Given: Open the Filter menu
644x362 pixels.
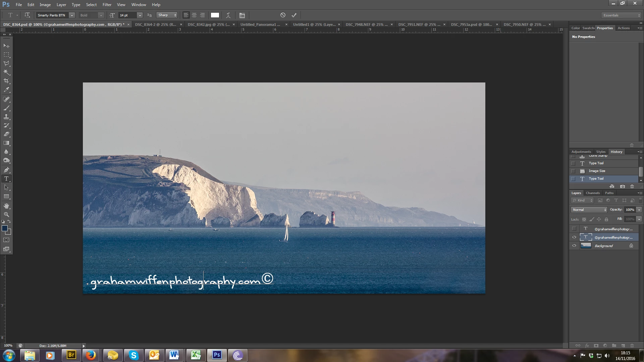Looking at the screenshot, I should (x=107, y=5).
